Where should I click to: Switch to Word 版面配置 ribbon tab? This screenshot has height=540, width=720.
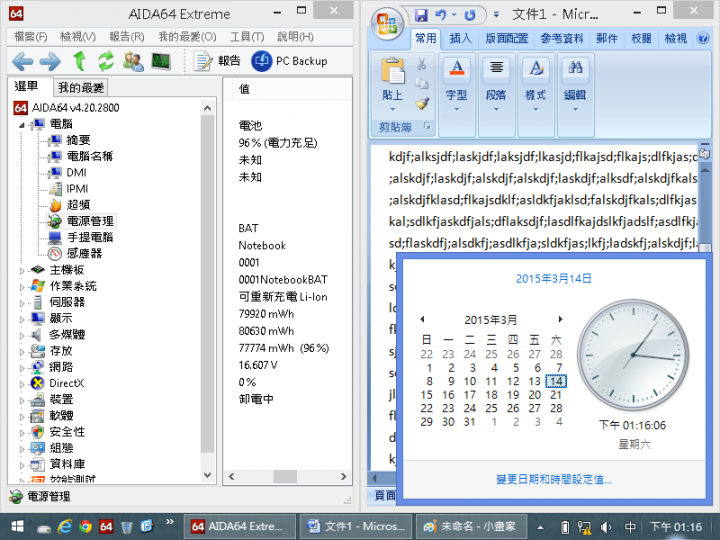point(507,38)
